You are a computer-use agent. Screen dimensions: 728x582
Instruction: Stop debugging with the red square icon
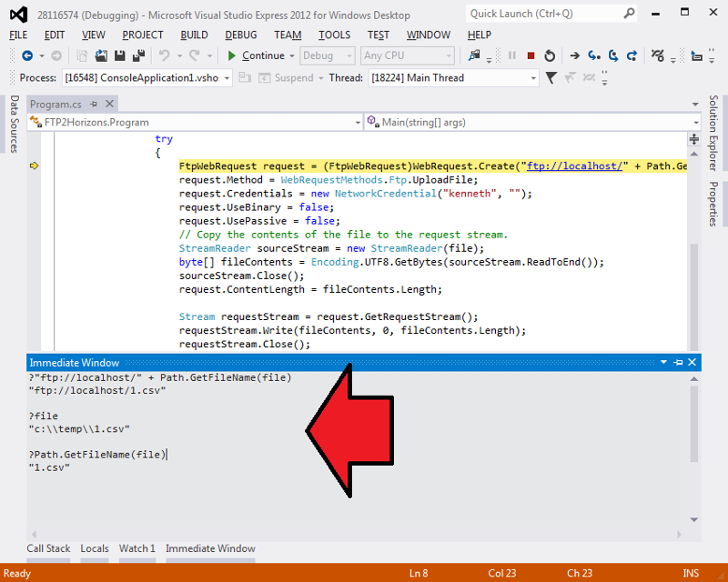(531, 55)
